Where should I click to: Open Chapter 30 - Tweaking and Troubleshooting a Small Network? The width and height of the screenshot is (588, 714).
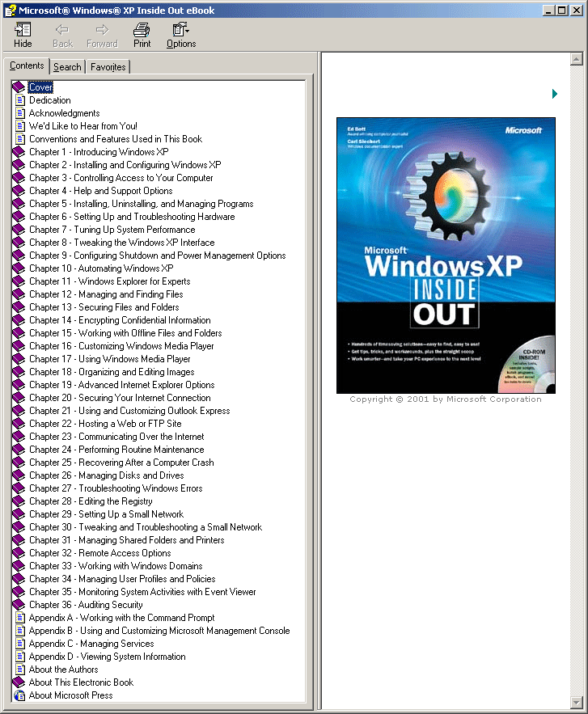click(146, 527)
